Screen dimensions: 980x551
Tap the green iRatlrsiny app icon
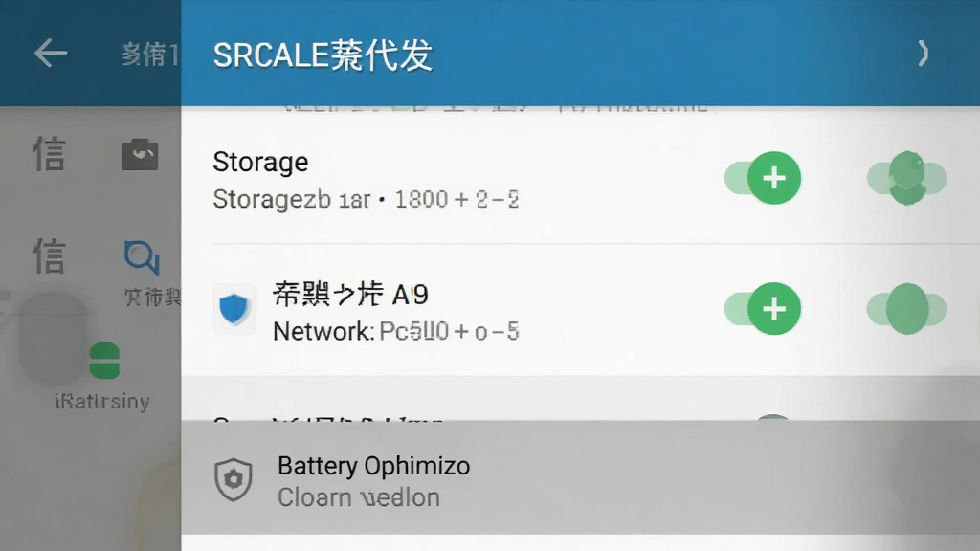[x=104, y=361]
